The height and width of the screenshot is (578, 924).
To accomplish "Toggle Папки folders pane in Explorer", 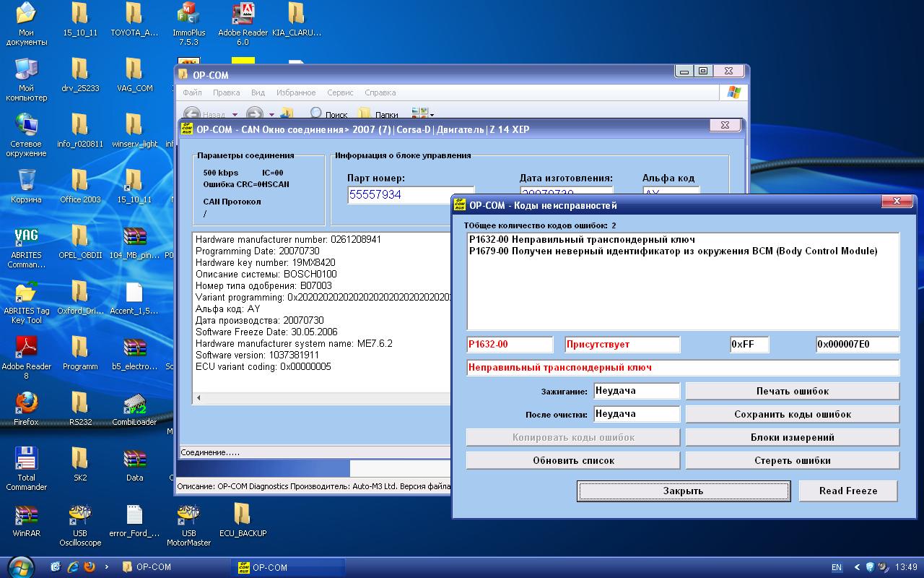I will [378, 113].
